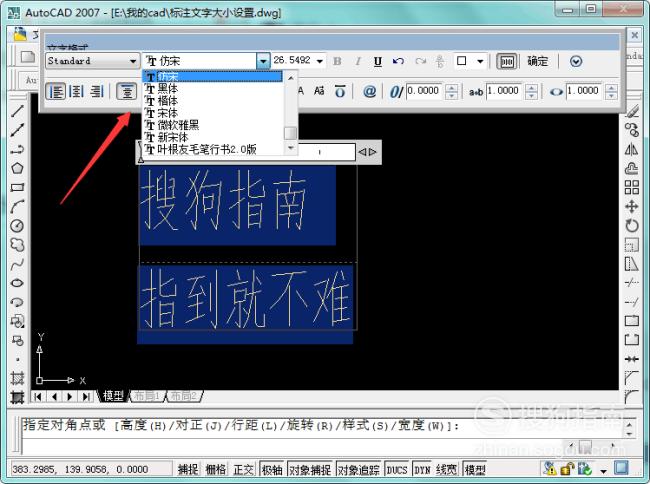Image resolution: width=650 pixels, height=484 pixels.
Task: Click the text color swatch box
Action: pos(461,61)
